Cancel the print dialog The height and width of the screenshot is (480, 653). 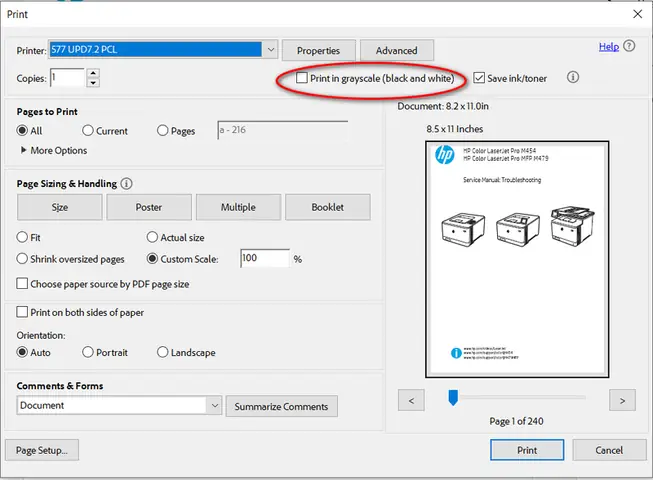tap(609, 450)
